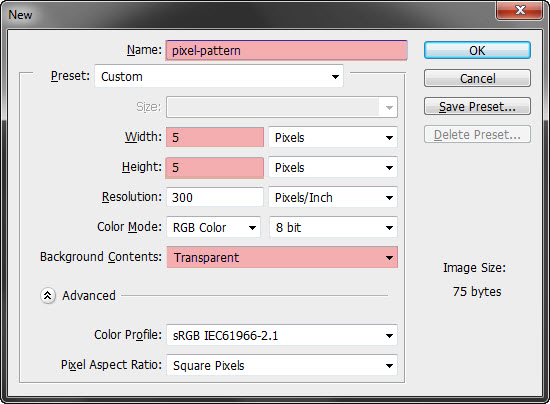Close the New dialog window

click(519, 10)
